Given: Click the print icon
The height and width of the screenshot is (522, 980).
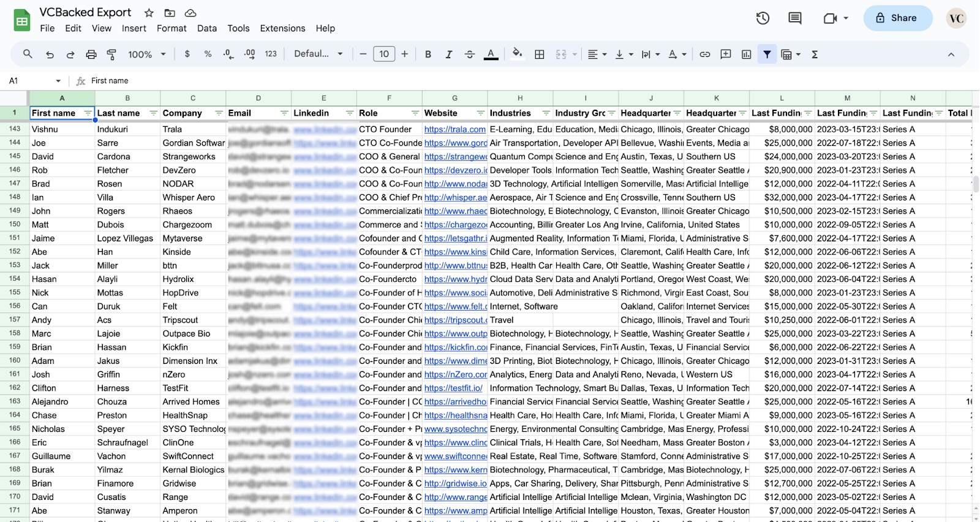Looking at the screenshot, I should [91, 55].
